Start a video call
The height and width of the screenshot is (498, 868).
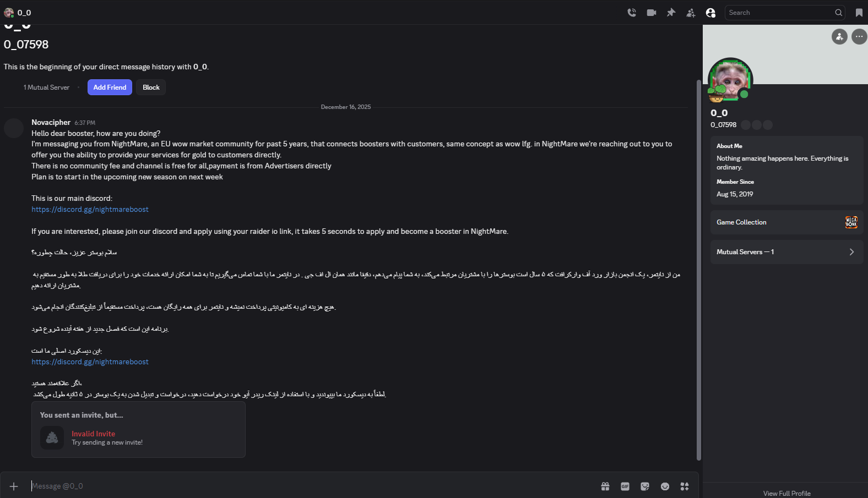point(652,13)
